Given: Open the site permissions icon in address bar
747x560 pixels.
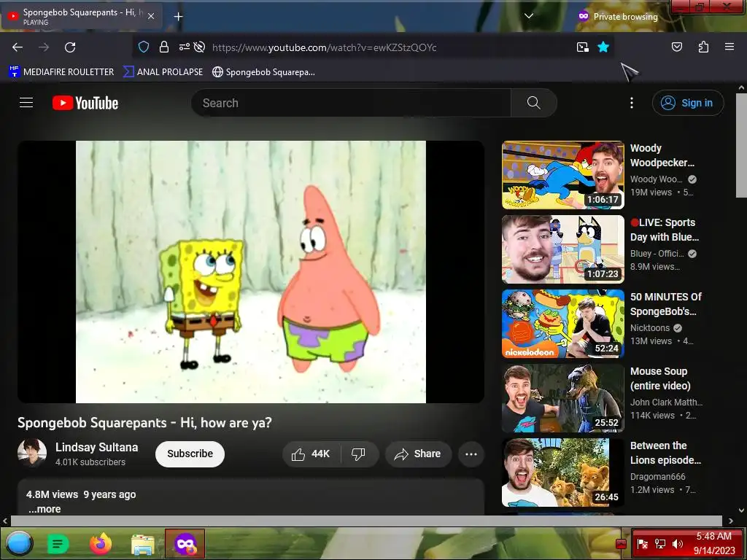Looking at the screenshot, I should (x=184, y=47).
